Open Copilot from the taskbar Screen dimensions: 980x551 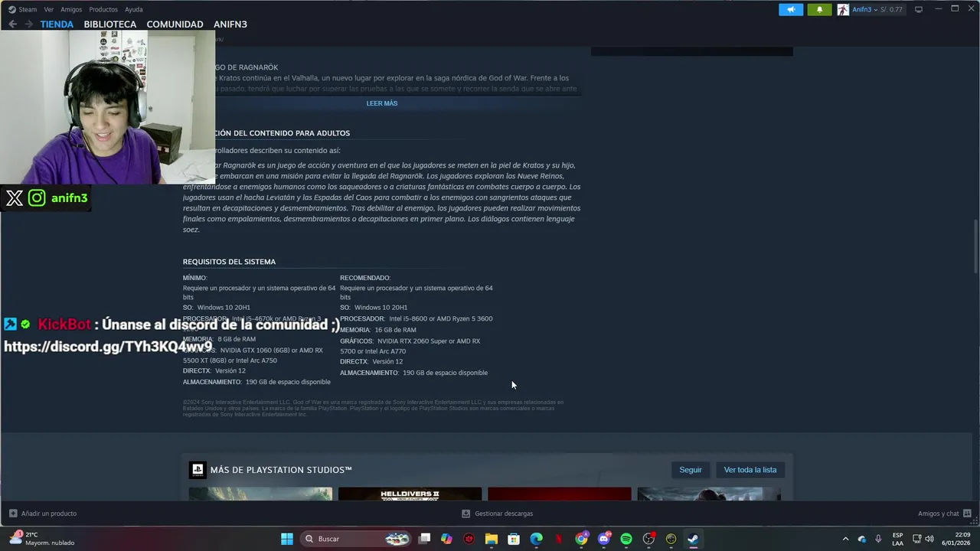coord(446,539)
